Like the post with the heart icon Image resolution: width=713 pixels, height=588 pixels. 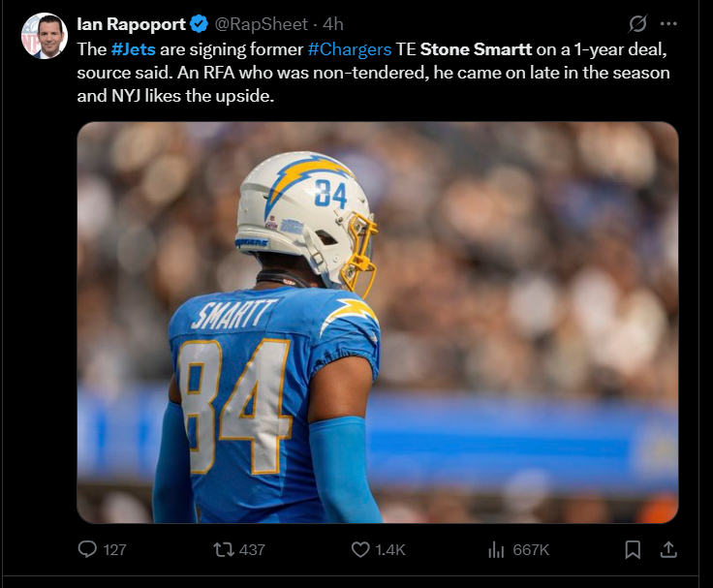(x=360, y=549)
